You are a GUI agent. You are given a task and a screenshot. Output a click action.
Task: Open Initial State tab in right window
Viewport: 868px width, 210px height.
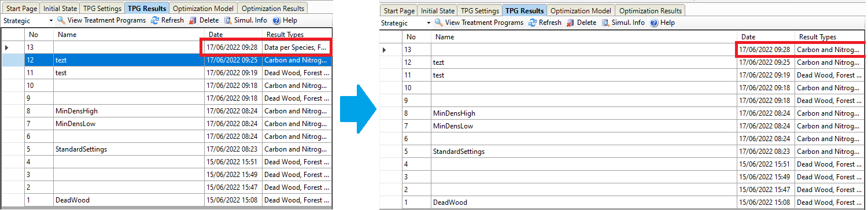point(437,11)
